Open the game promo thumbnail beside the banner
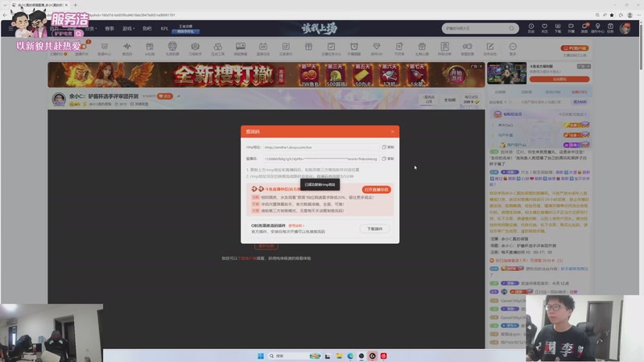This screenshot has height=362, width=644. (x=506, y=73)
